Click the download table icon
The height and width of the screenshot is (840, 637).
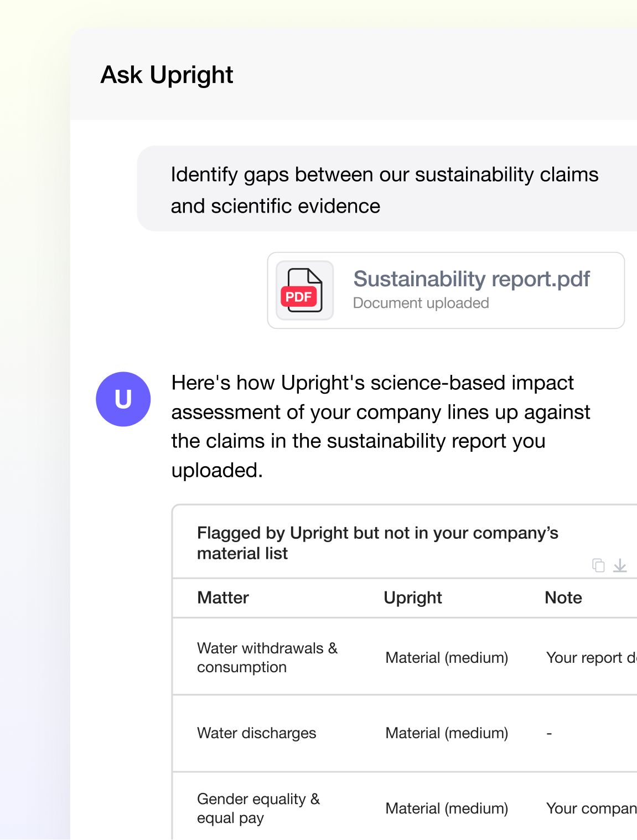(620, 565)
